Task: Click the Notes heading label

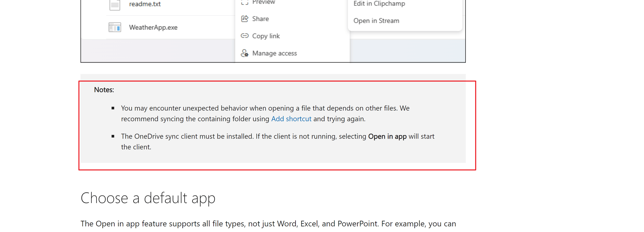Action: coord(104,89)
